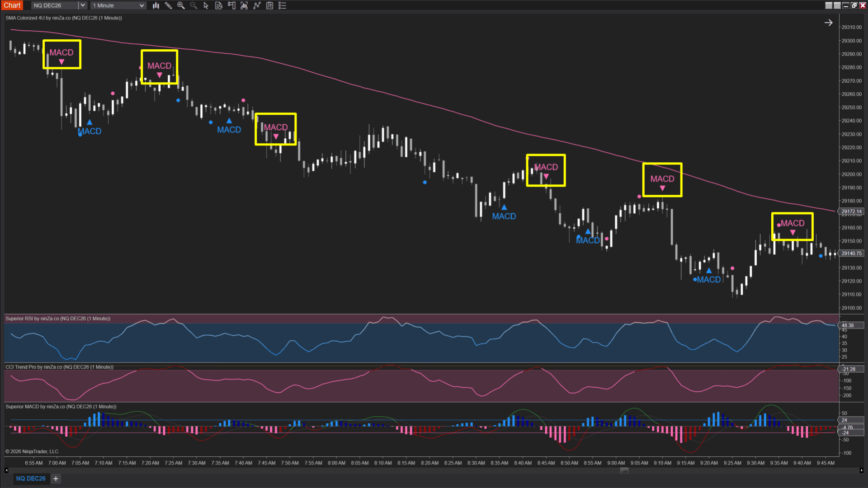Restore down the chart window
The width and height of the screenshot is (868, 488).
[x=854, y=5]
